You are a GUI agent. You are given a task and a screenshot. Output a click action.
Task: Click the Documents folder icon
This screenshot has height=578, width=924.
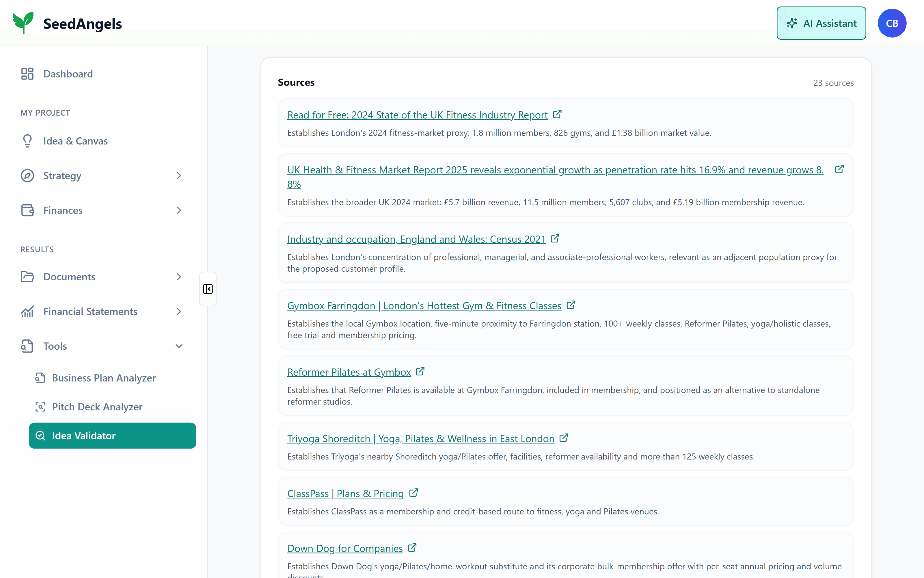pyautogui.click(x=27, y=276)
